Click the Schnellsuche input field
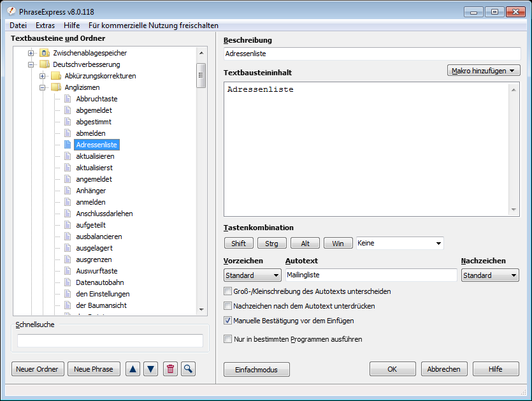 (110, 340)
